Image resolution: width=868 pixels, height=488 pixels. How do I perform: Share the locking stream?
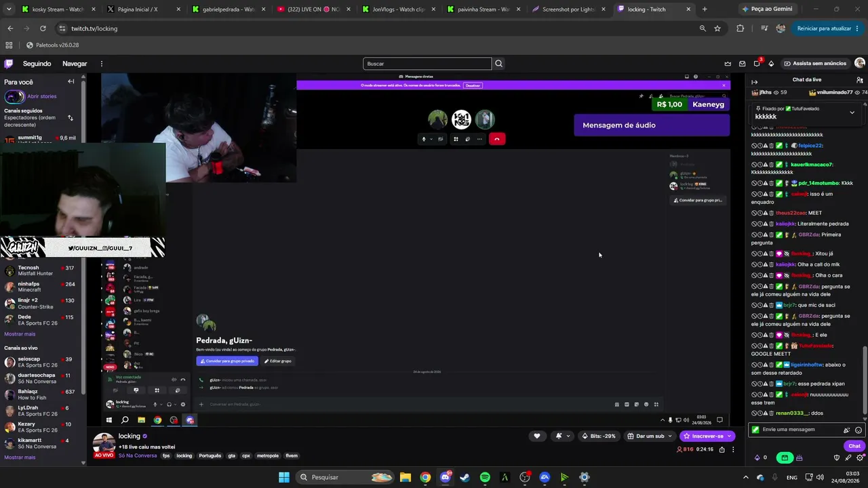tap(722, 449)
